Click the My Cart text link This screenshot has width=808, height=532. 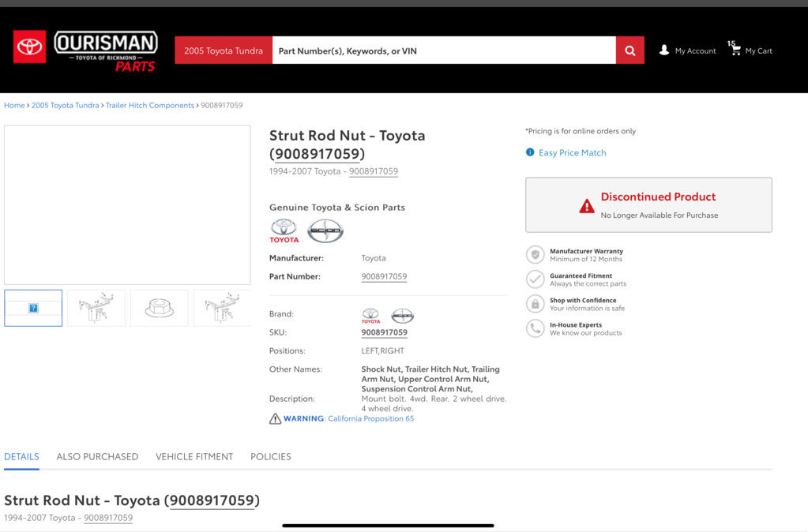(758, 51)
